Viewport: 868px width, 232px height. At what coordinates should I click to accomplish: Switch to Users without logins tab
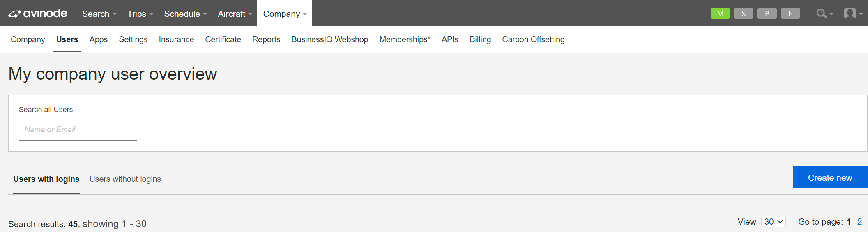pyautogui.click(x=125, y=179)
